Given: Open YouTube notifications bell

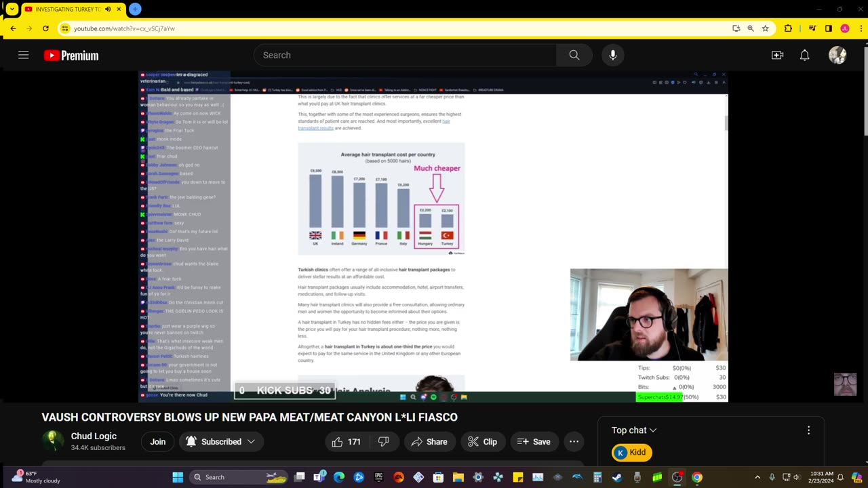Looking at the screenshot, I should coord(804,55).
